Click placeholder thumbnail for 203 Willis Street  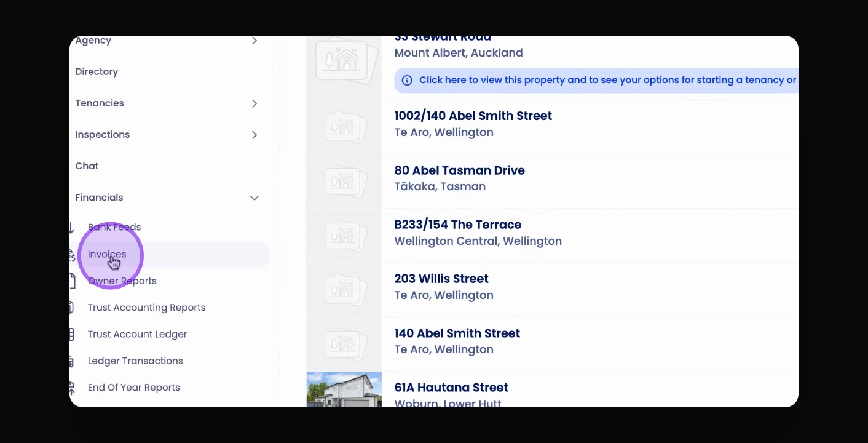[344, 289]
